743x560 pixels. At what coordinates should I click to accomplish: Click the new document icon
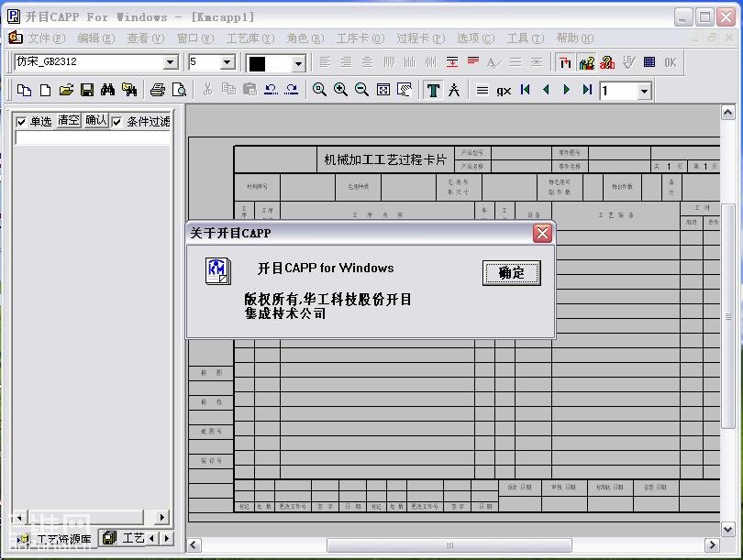46,90
